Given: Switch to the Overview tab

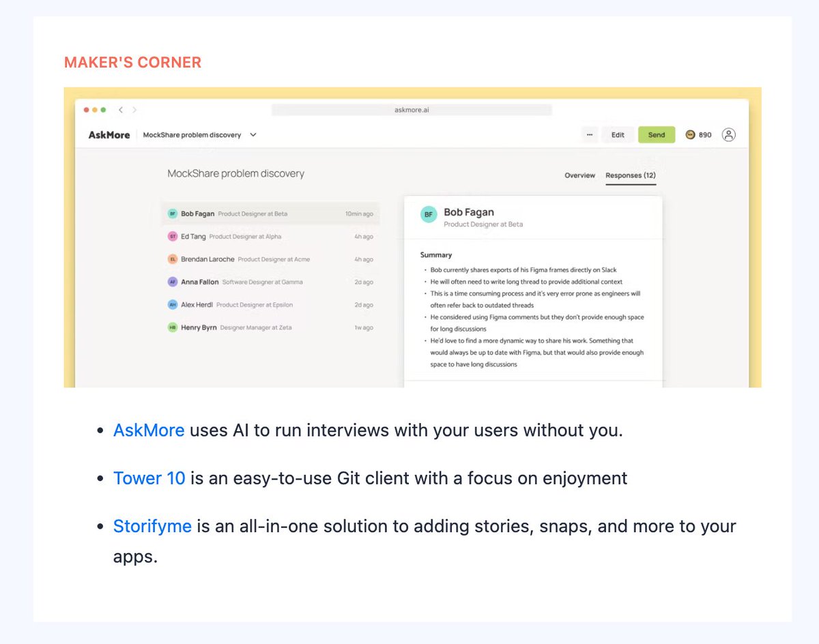Looking at the screenshot, I should [x=580, y=175].
